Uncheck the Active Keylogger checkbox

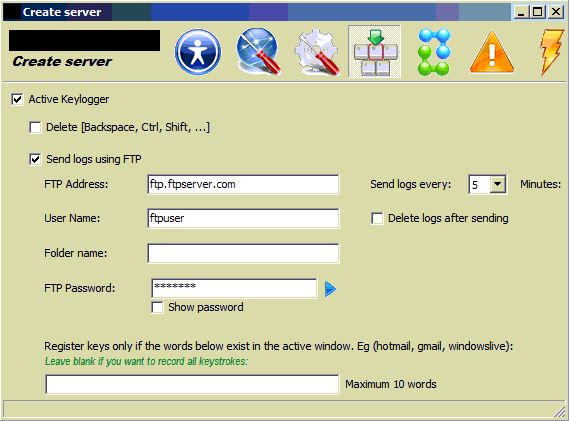pyautogui.click(x=17, y=99)
